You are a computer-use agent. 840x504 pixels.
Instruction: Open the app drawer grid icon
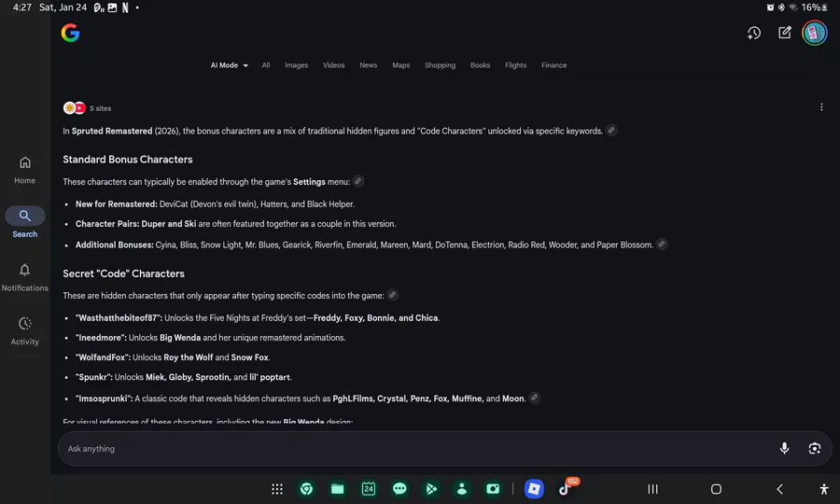coord(277,488)
